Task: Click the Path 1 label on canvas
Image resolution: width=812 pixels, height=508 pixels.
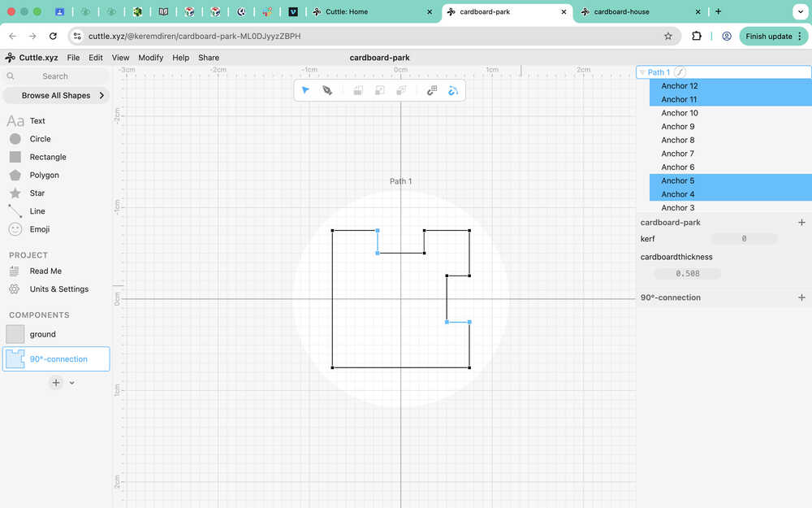Action: click(401, 181)
